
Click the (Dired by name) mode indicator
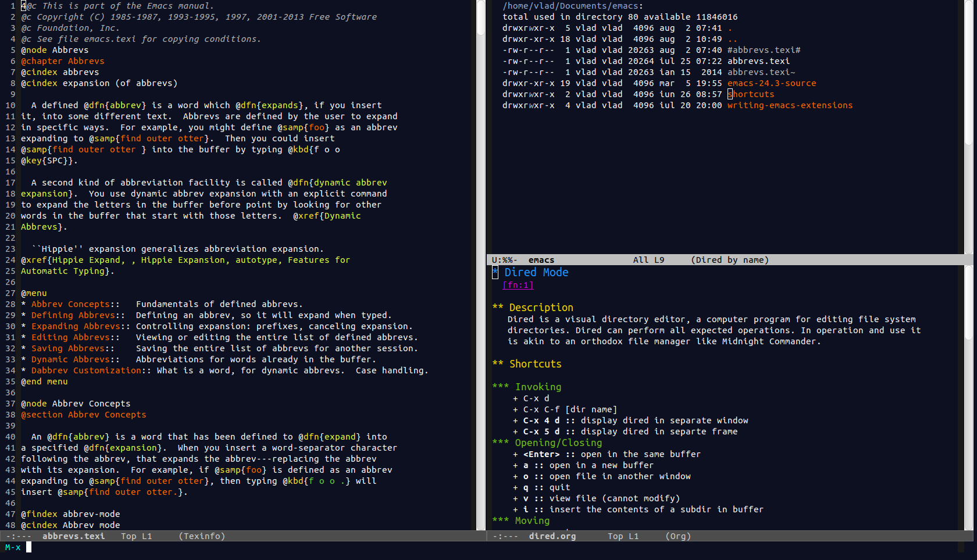[x=730, y=260]
